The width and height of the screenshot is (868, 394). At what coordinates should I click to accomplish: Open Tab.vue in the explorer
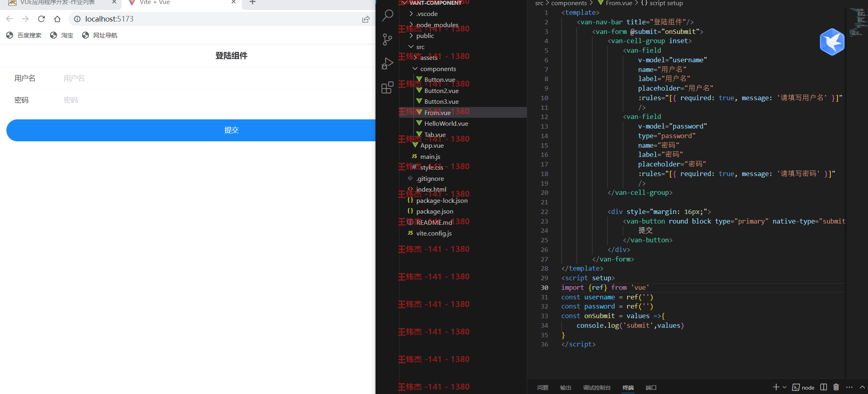[435, 135]
